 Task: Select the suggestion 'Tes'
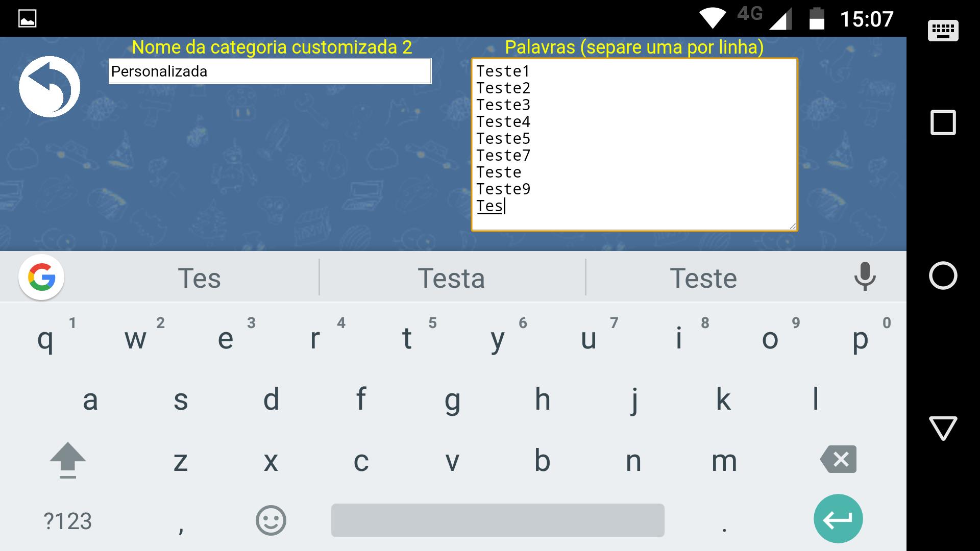(199, 277)
